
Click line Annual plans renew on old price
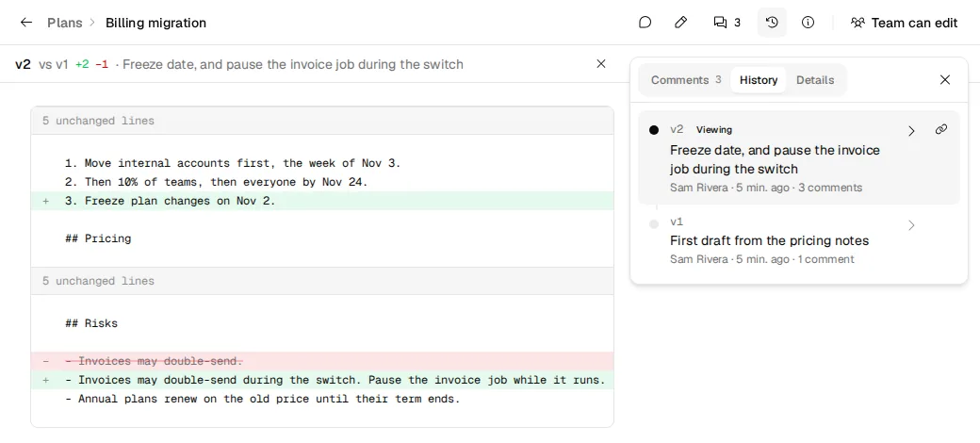(322, 399)
